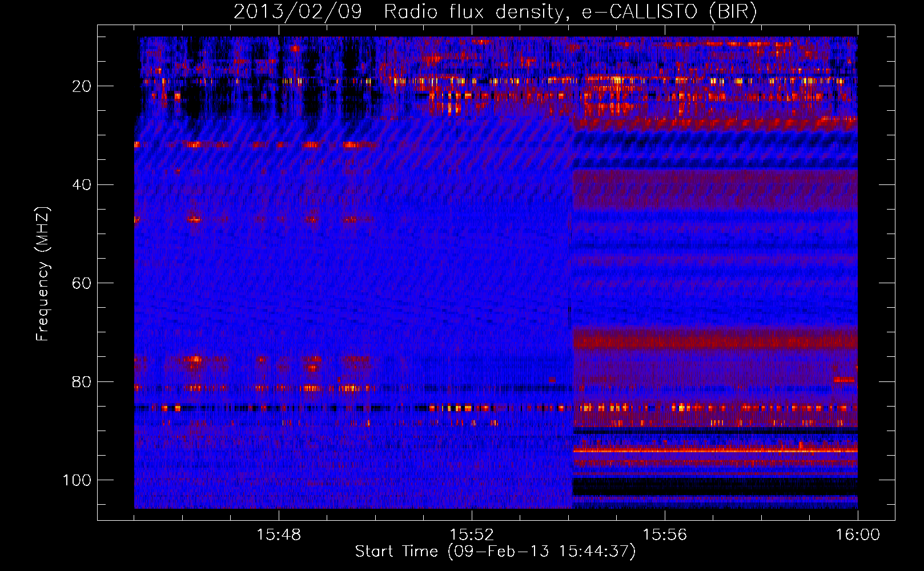Select the 100 frequency tick label

[x=77, y=480]
